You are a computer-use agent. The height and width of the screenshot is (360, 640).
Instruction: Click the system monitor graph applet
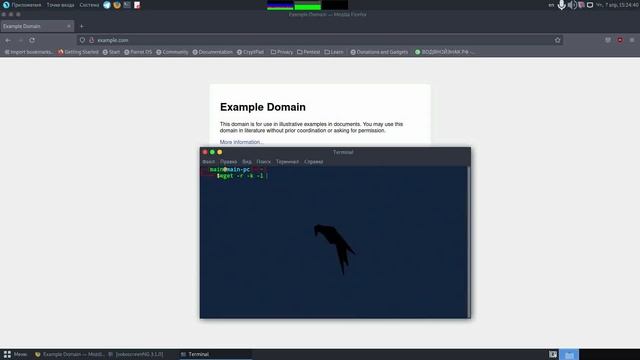coord(307,5)
